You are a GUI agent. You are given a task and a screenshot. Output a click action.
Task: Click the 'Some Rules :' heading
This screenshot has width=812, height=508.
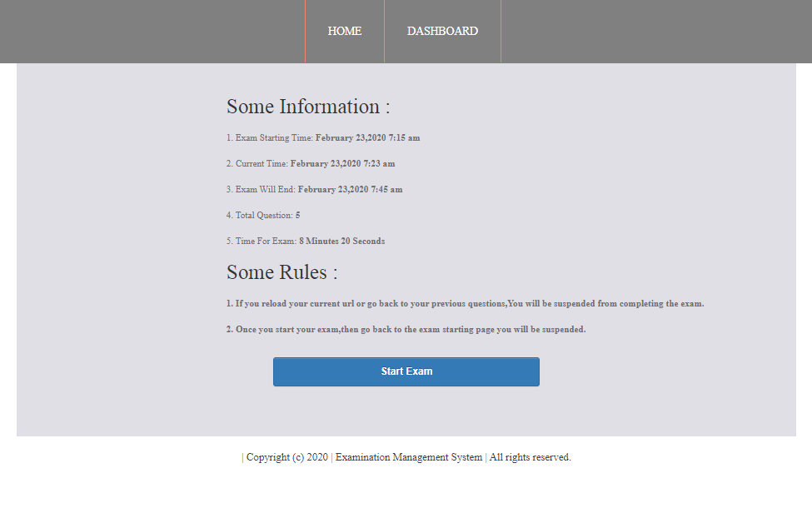tap(281, 272)
